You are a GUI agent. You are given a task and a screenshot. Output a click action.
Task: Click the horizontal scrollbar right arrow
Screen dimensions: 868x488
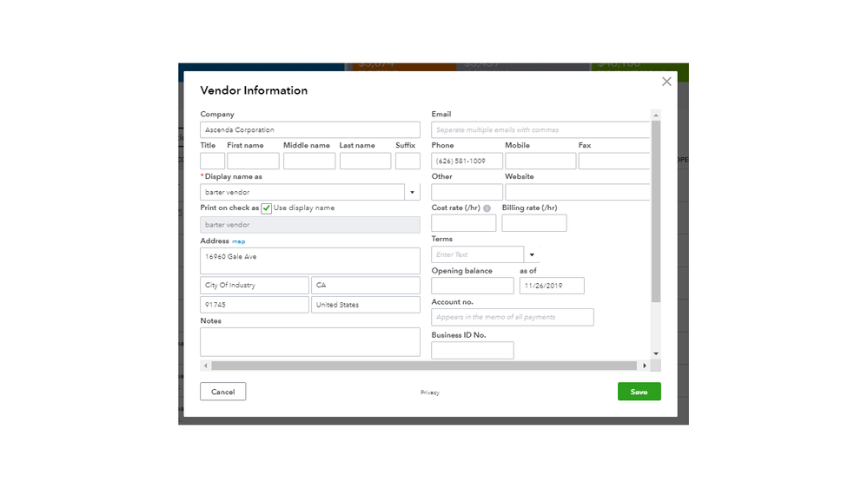point(645,366)
